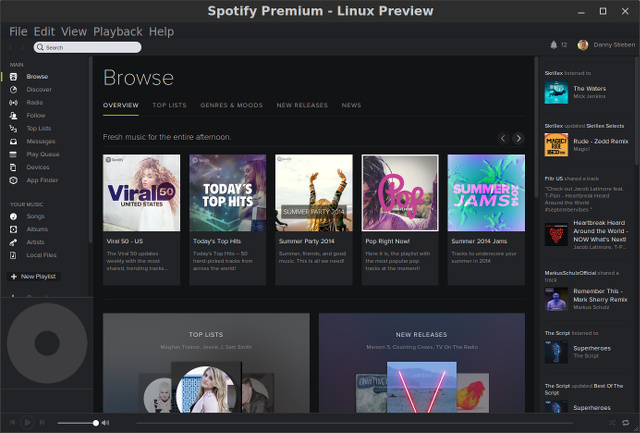Create a New Playlist
640x433 pixels.
[34, 277]
